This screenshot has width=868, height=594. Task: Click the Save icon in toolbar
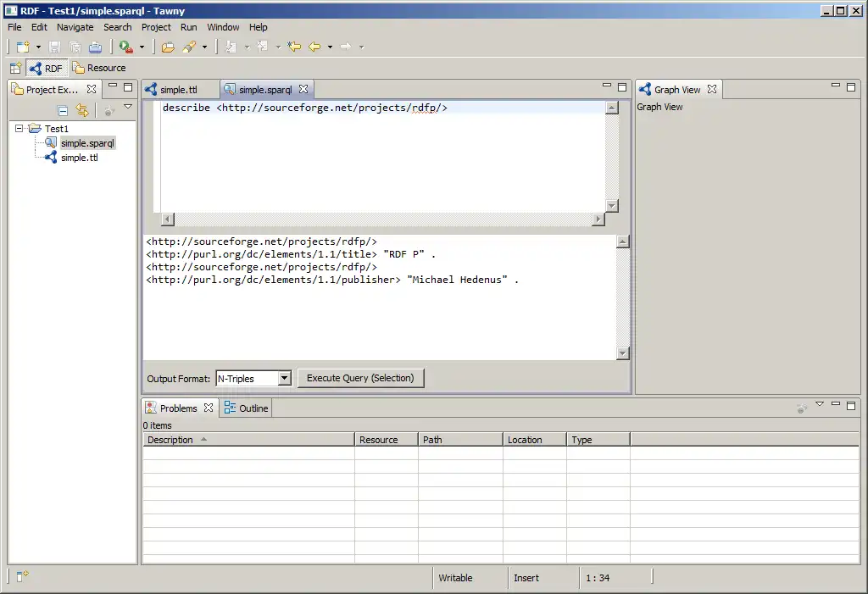coord(54,47)
